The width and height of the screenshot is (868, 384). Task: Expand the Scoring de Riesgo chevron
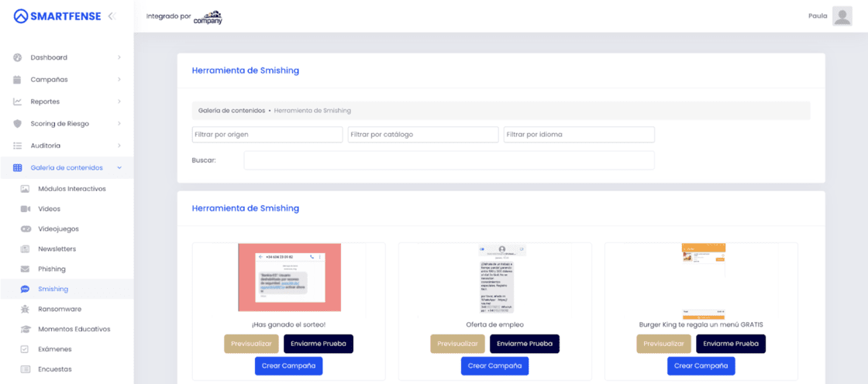119,123
